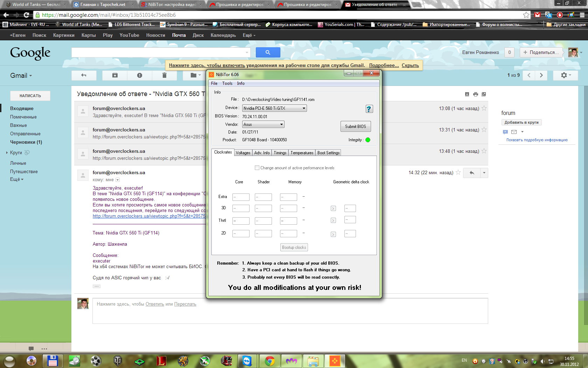
Task: Star the message received at 13:08
Action: (484, 108)
